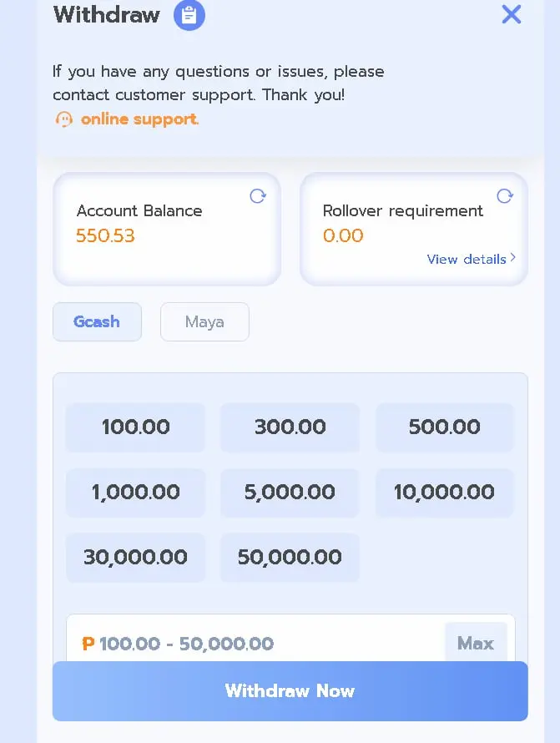
Task: Open the withdrawal records clipboard icon
Action: [x=189, y=15]
